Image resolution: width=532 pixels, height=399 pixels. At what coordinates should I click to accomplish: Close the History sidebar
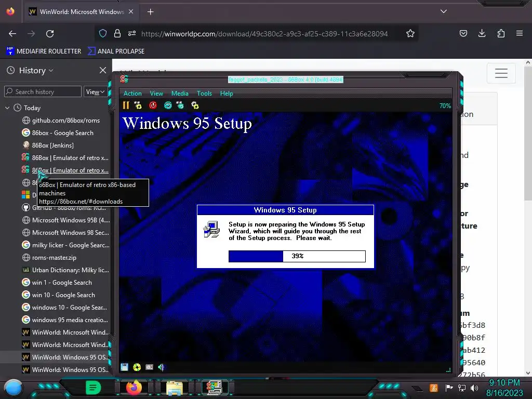click(x=103, y=70)
